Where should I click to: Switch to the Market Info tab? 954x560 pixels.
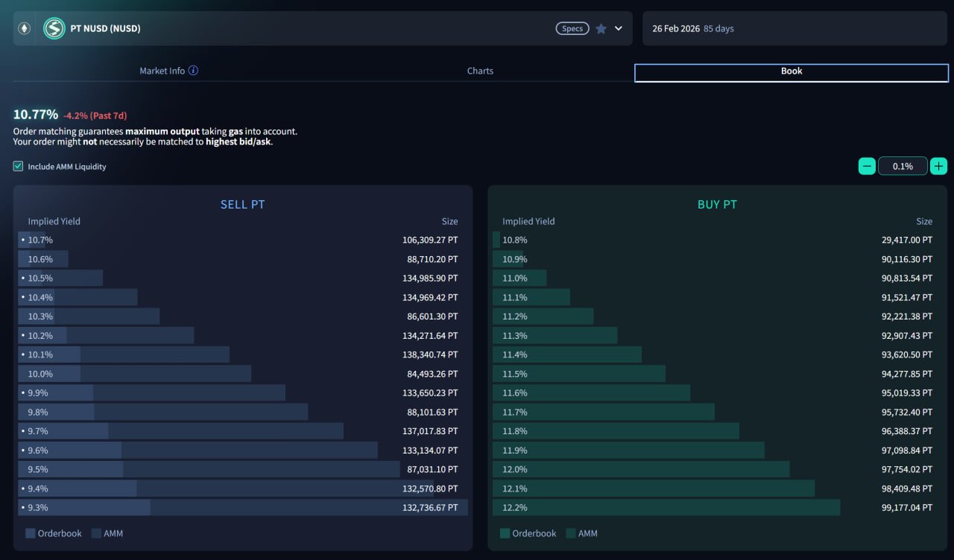pyautogui.click(x=162, y=71)
